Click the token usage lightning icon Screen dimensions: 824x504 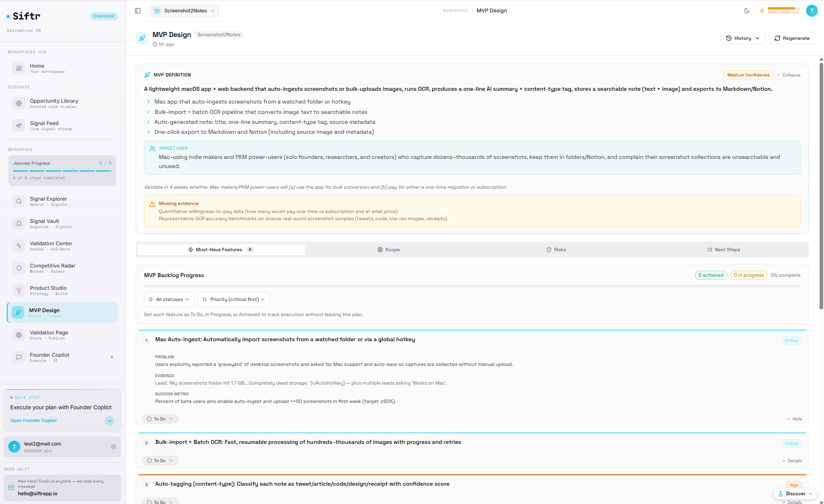tap(762, 11)
